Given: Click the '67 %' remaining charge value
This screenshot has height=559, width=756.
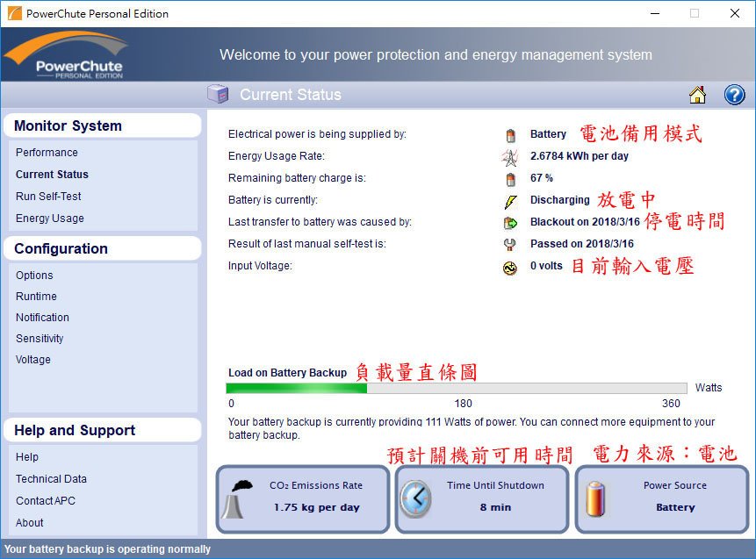Looking at the screenshot, I should 542,178.
